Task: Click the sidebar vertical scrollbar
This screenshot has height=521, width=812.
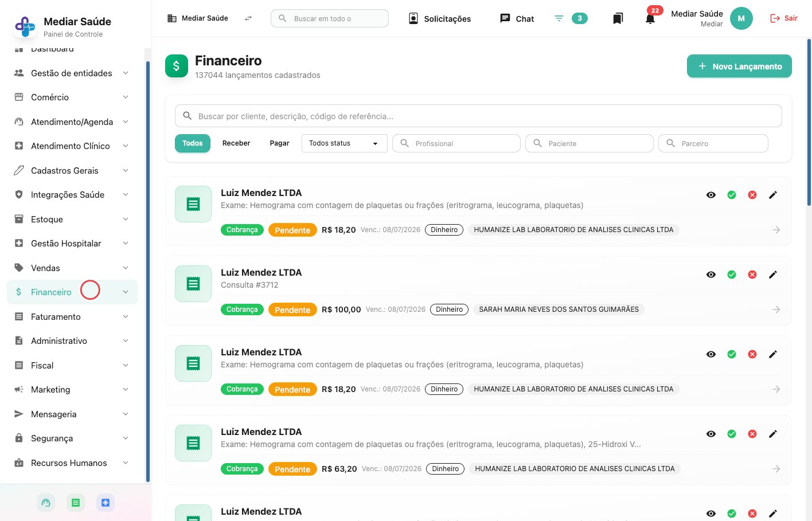Action: (148, 272)
